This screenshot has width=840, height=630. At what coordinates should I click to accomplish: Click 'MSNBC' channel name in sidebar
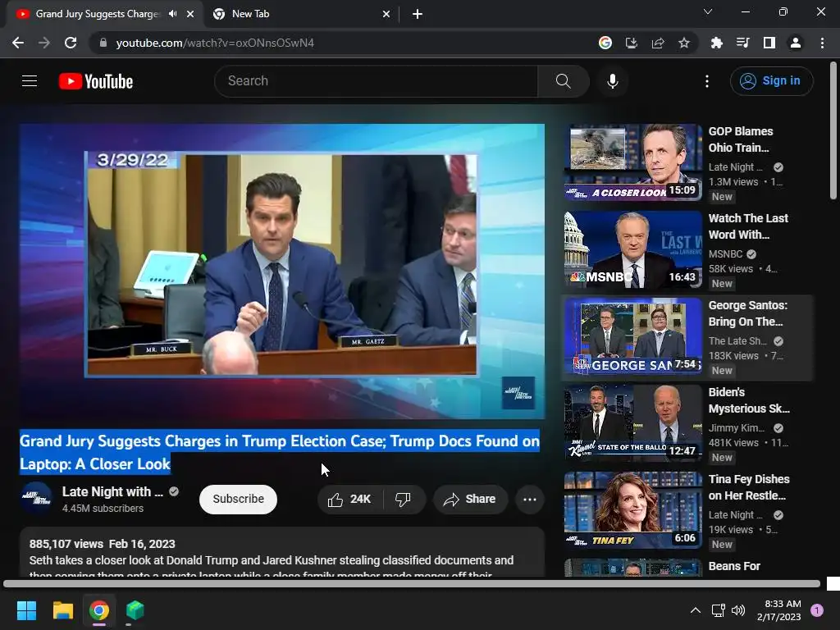[725, 254]
